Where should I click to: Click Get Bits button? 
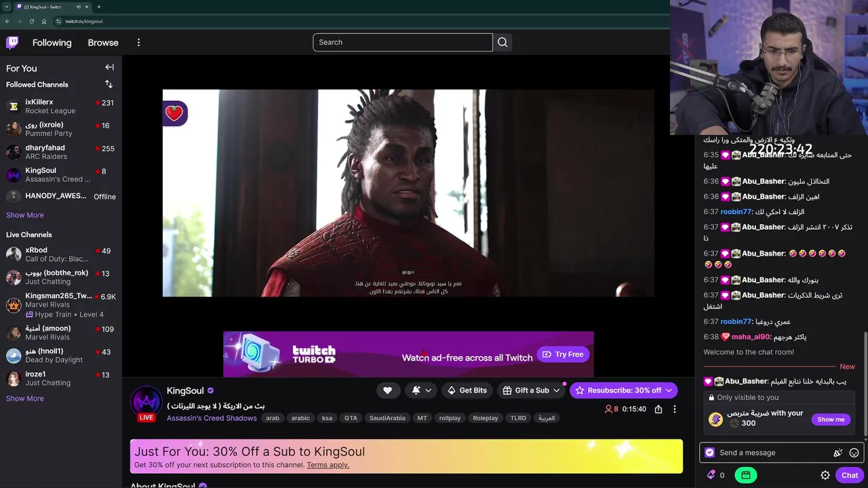pyautogui.click(x=467, y=390)
